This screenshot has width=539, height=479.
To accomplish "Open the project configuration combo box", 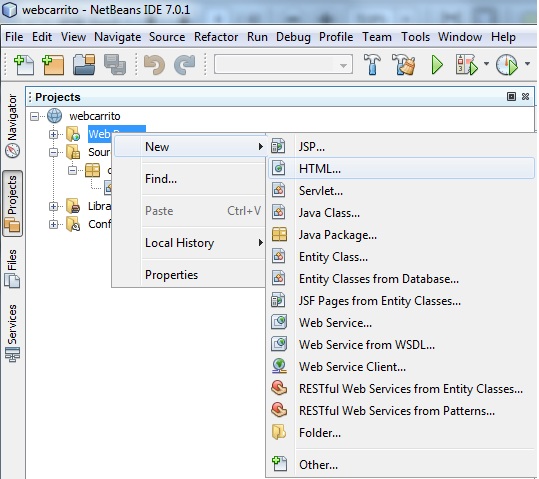I will point(283,64).
